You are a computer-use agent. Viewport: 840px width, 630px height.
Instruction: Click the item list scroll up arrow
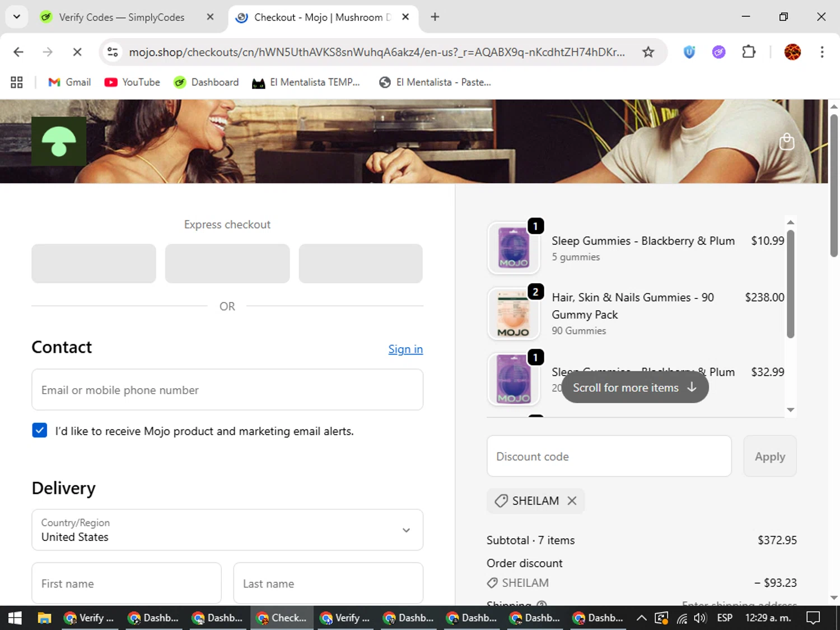(x=791, y=222)
